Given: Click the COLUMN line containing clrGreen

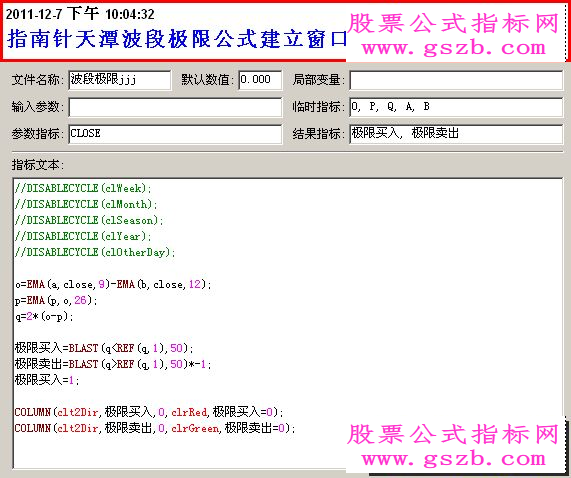Looking at the screenshot, I should point(155,428).
